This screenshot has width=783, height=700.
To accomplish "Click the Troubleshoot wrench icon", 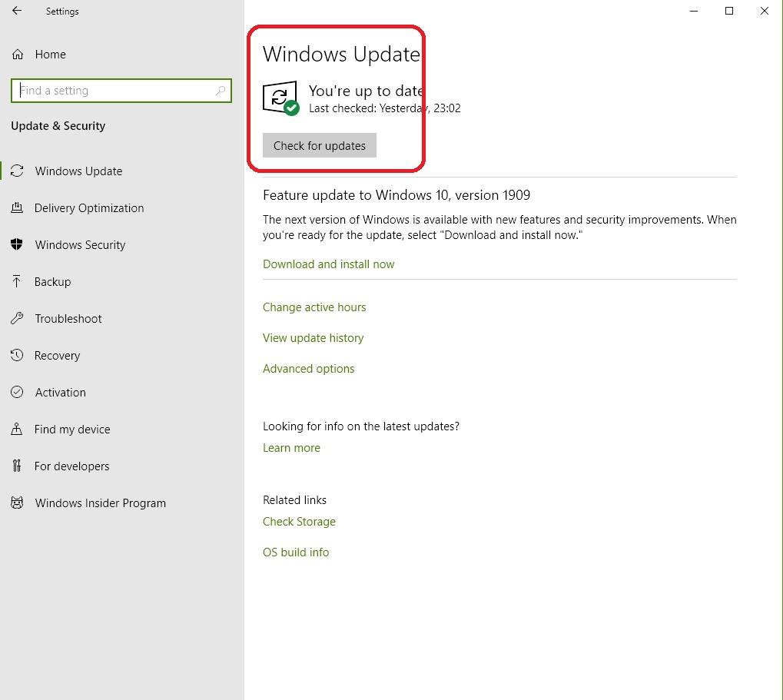I will tap(17, 319).
